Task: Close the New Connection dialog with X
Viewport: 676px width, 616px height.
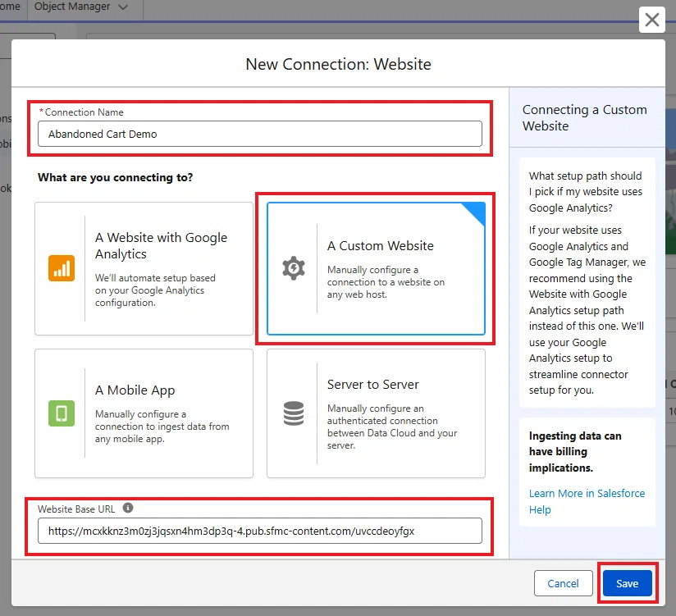Action: click(x=652, y=20)
